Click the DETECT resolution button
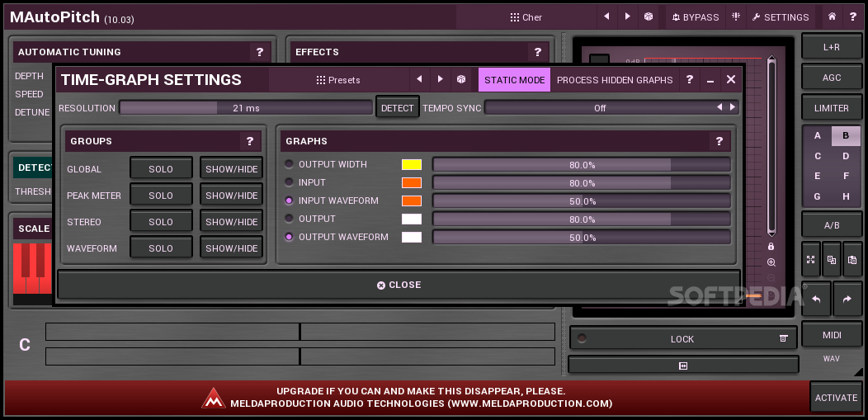This screenshot has height=420, width=868. (x=398, y=107)
